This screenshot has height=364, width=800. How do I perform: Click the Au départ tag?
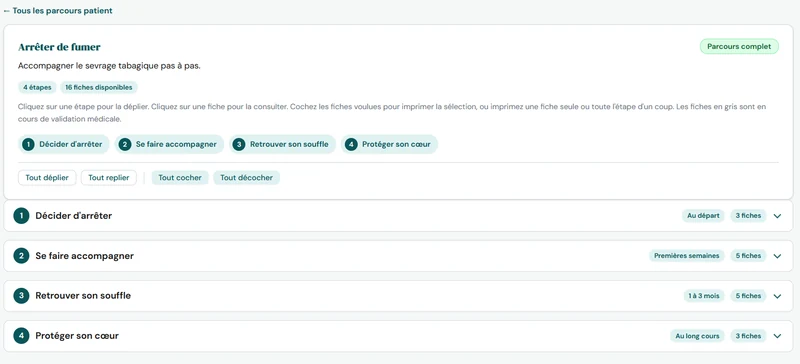coord(703,216)
